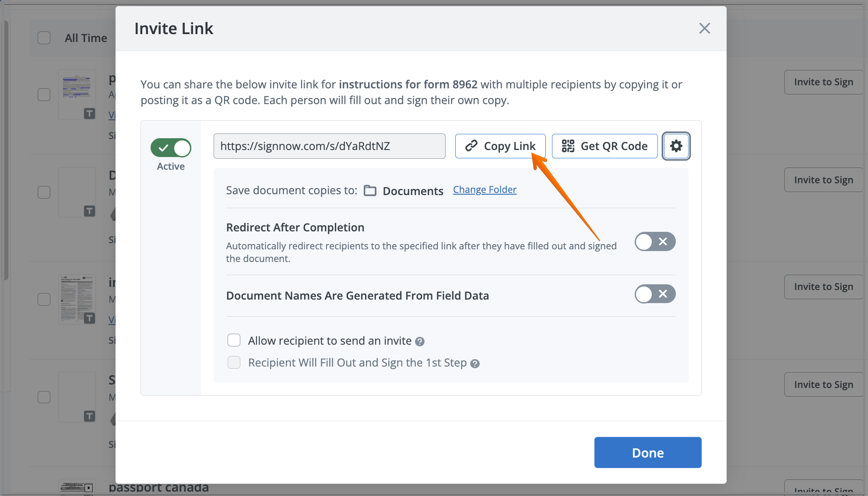Click the template T badge on first document
868x496 pixels.
click(x=89, y=114)
